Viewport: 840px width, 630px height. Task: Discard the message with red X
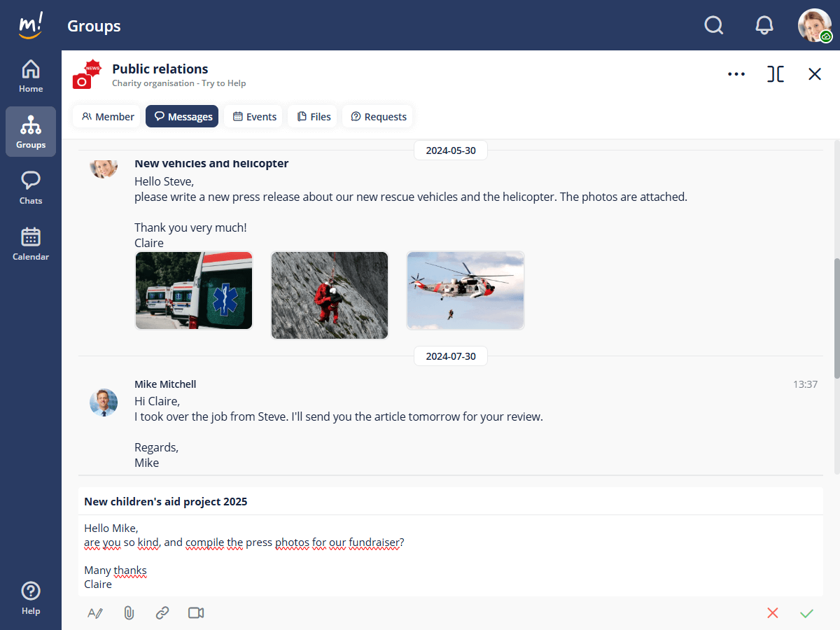773,613
